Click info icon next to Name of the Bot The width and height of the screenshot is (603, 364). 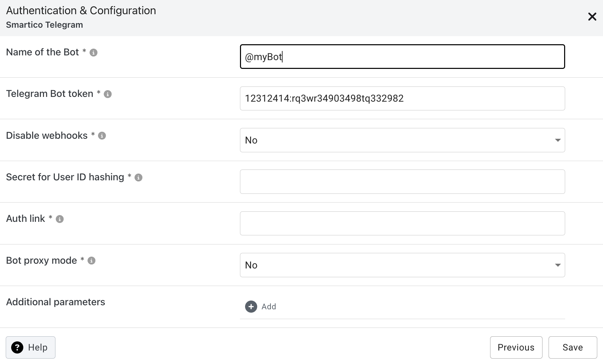pos(94,53)
